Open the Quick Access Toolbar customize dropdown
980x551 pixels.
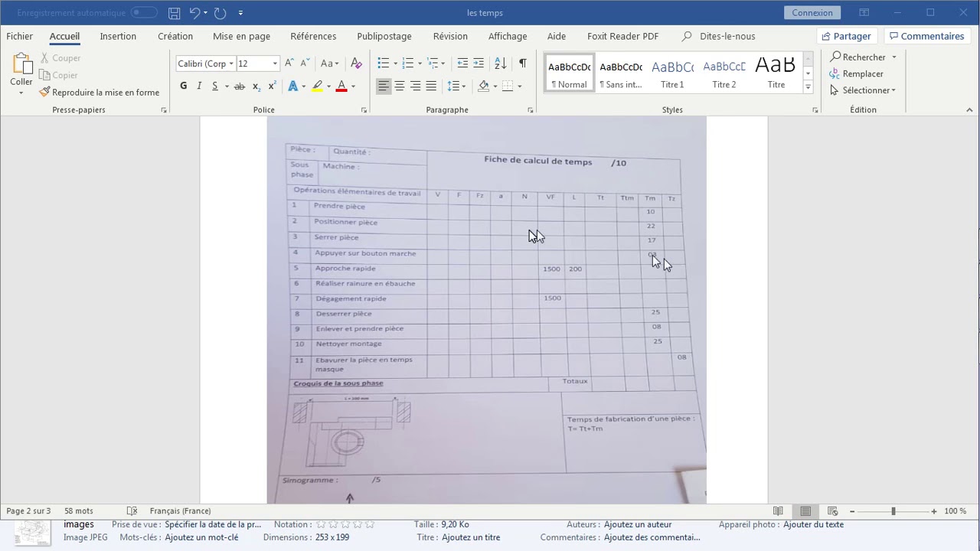click(x=240, y=13)
